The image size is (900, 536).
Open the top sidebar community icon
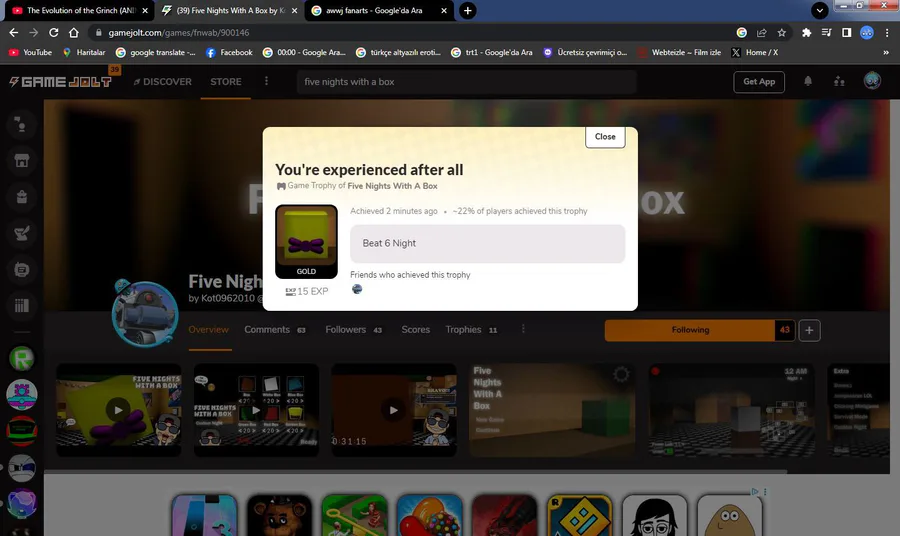click(x=22, y=125)
